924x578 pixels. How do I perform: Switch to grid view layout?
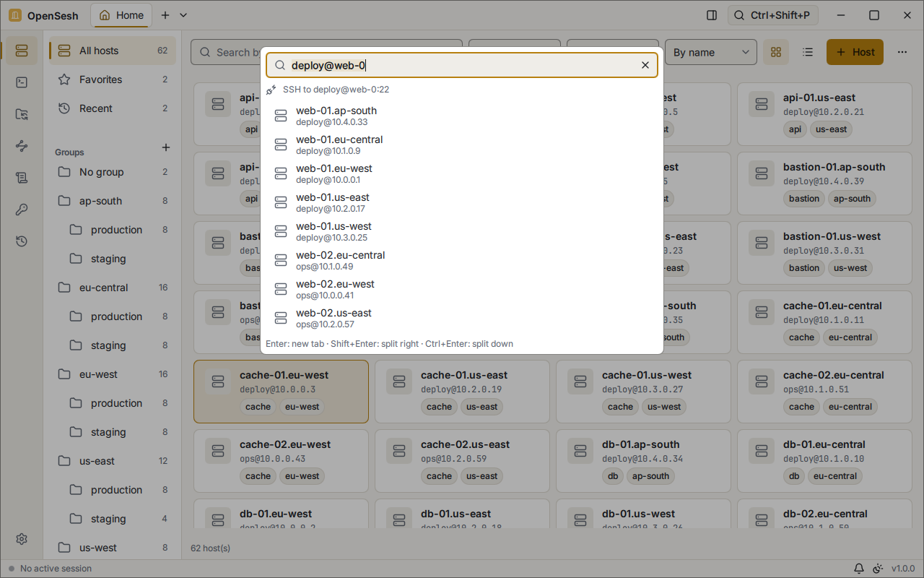pyautogui.click(x=776, y=52)
